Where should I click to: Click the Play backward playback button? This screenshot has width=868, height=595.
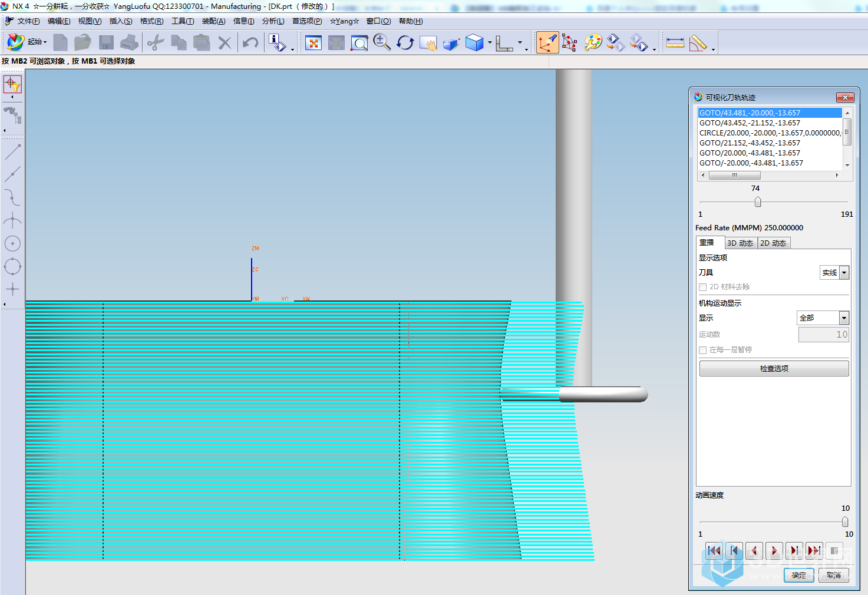coord(754,551)
